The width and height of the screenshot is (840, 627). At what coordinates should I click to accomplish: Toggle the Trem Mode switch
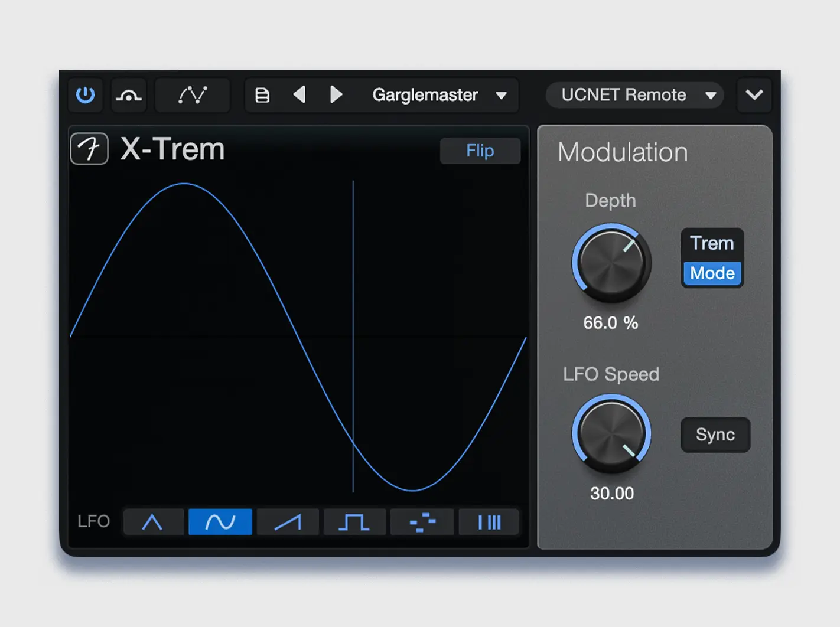[x=712, y=259]
